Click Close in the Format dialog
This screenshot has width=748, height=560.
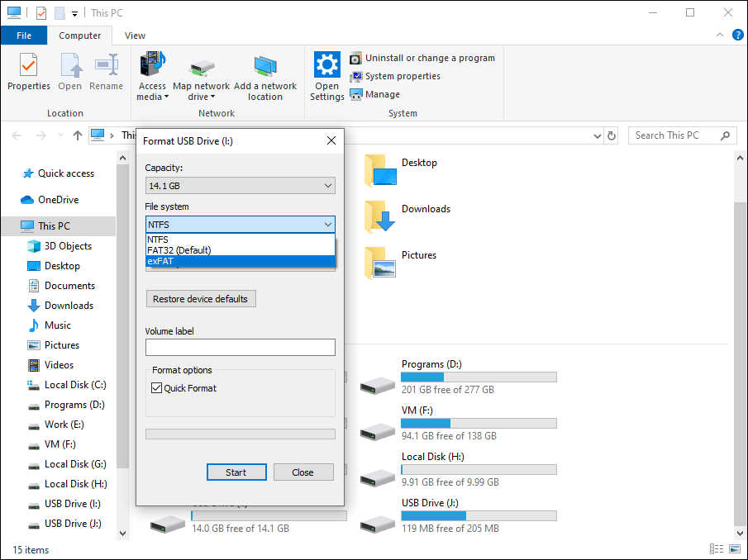click(x=303, y=472)
